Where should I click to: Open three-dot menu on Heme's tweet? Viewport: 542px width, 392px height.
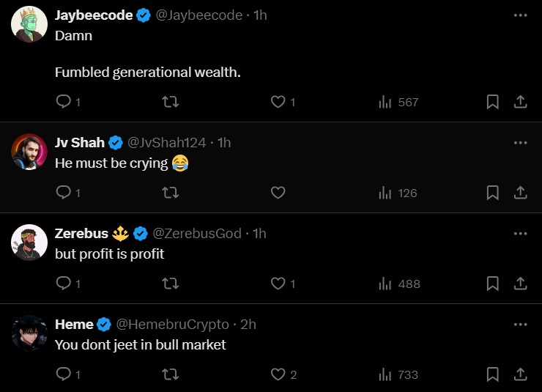521,325
